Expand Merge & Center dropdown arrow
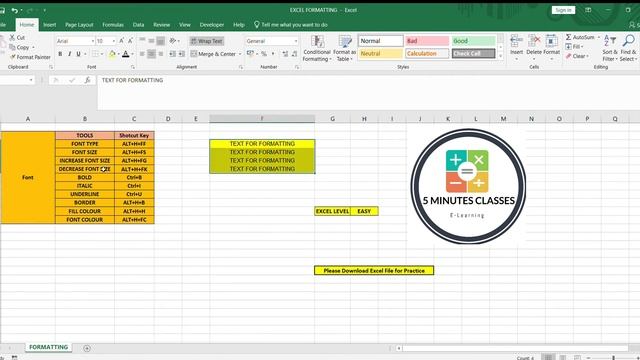640x360 pixels. tap(240, 54)
